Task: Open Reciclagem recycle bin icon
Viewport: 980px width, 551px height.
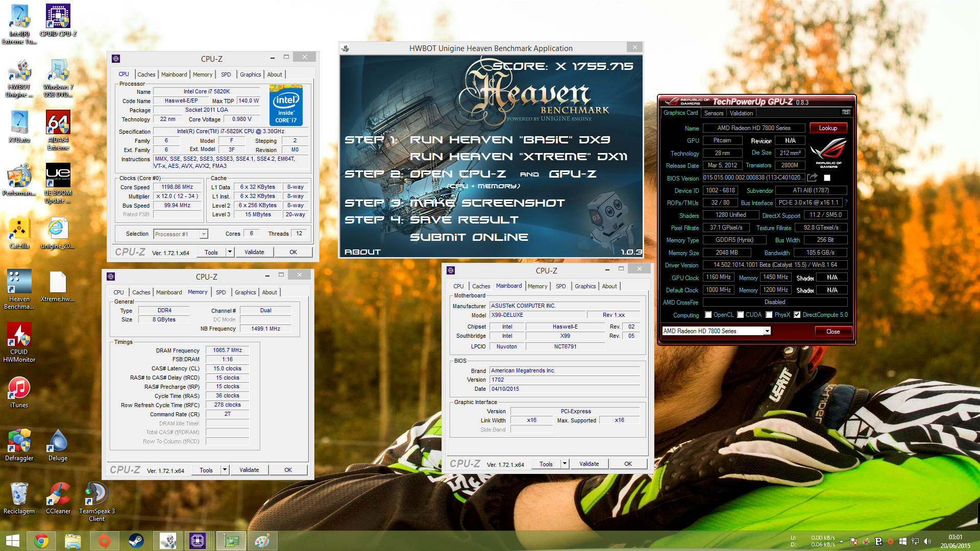Action: pos(19,498)
